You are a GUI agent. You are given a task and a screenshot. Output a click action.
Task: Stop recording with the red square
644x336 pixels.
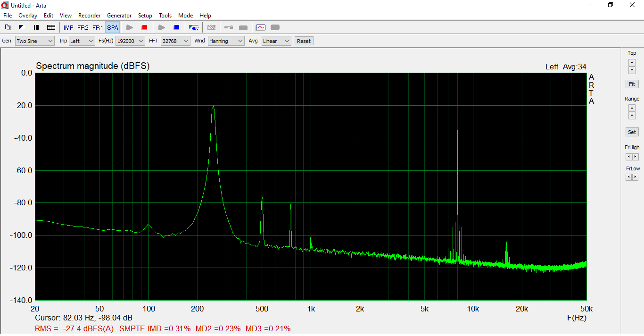point(145,27)
